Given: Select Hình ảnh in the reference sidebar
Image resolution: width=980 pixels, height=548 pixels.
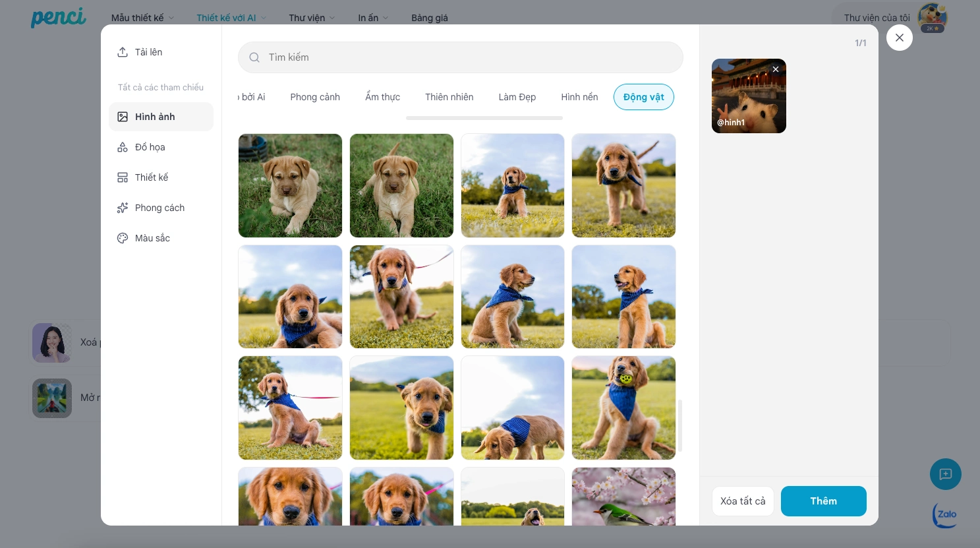Looking at the screenshot, I should (x=161, y=117).
